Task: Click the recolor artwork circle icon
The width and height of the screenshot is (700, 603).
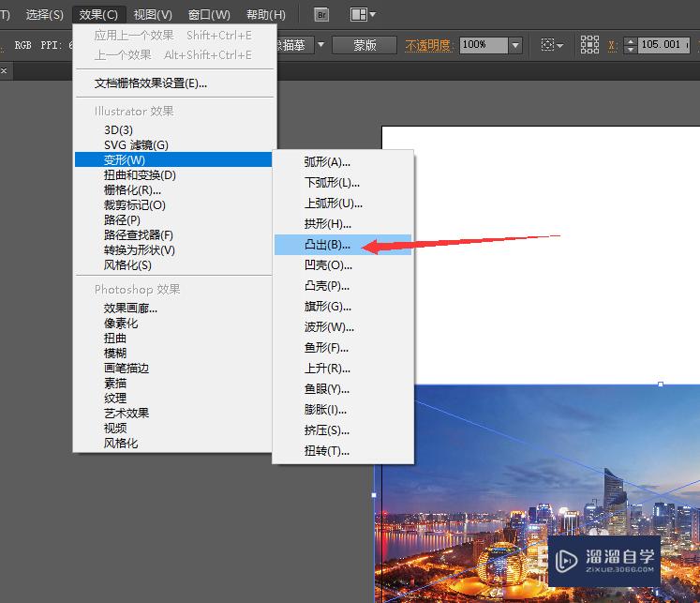Action: (x=548, y=45)
